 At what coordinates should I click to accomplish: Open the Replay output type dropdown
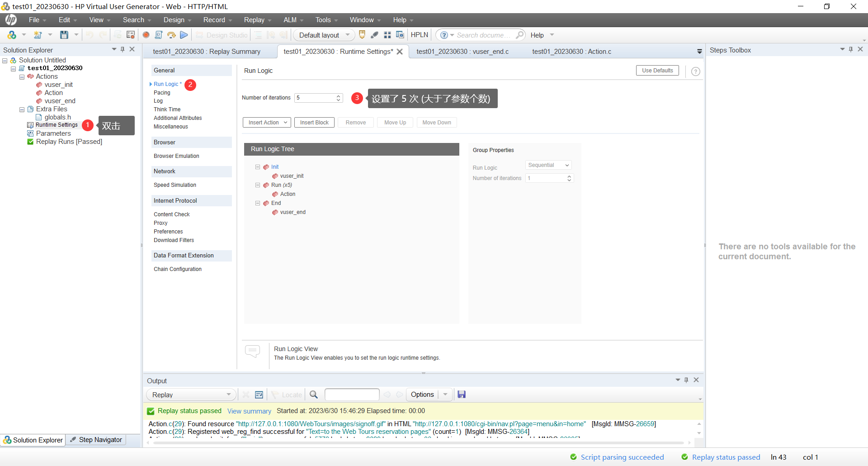click(x=191, y=395)
